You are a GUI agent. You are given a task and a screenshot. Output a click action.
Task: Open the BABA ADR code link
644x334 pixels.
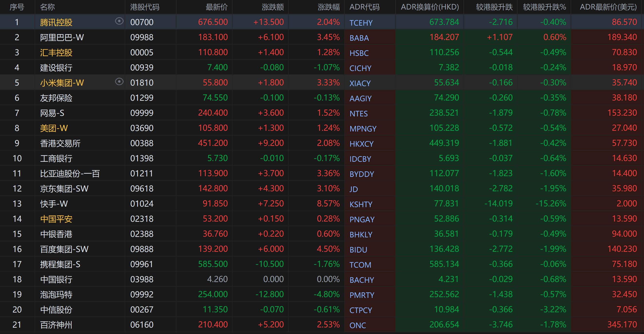coord(359,38)
